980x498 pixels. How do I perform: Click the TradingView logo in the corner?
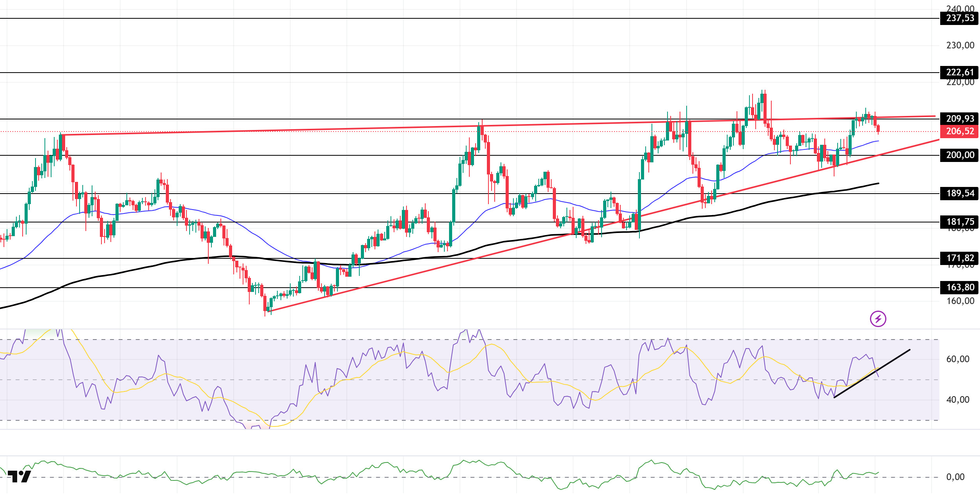click(19, 477)
